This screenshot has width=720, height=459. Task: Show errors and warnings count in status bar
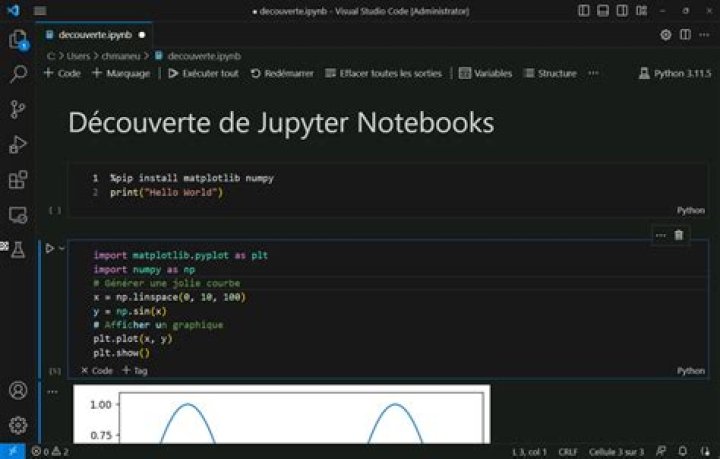coord(50,452)
